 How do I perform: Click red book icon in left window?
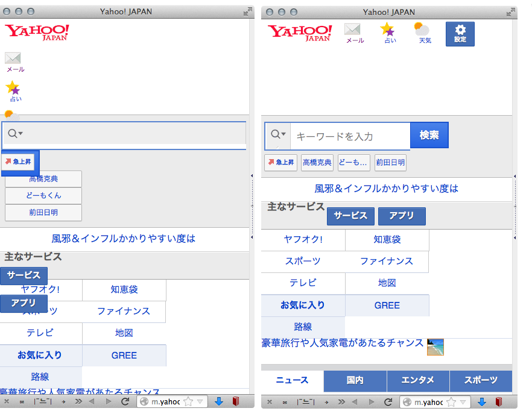tap(236, 401)
